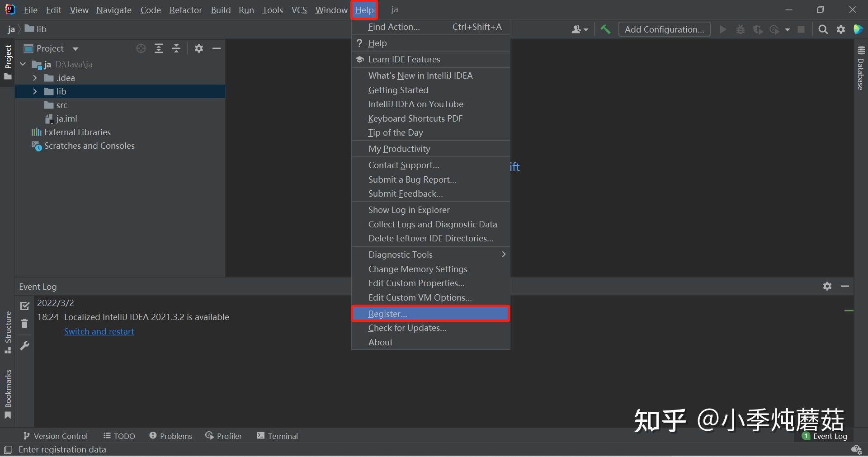
Task: Hide the Project panel with minus icon
Action: coord(217,48)
